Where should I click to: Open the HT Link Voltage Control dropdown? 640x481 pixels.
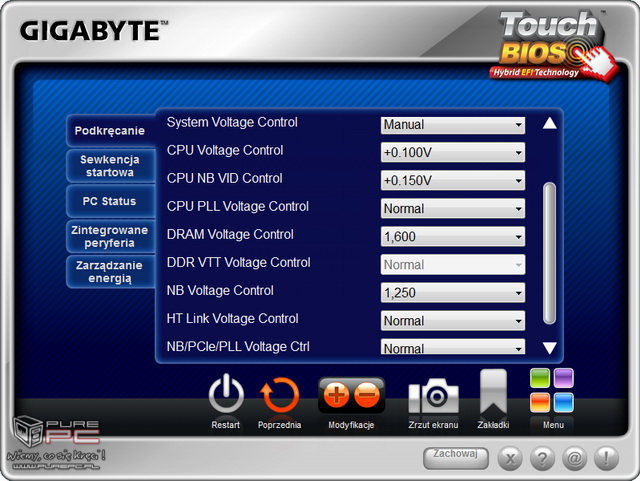point(453,321)
